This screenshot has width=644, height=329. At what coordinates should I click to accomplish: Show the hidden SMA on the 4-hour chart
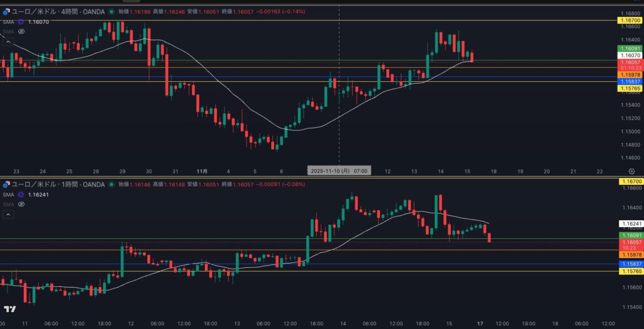click(x=21, y=31)
